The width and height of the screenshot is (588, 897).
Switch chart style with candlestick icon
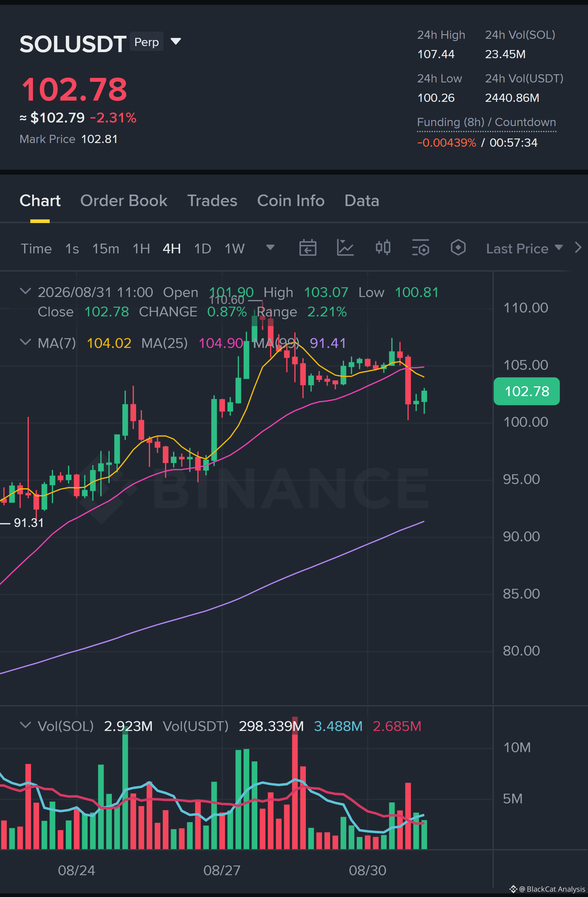[x=383, y=248]
